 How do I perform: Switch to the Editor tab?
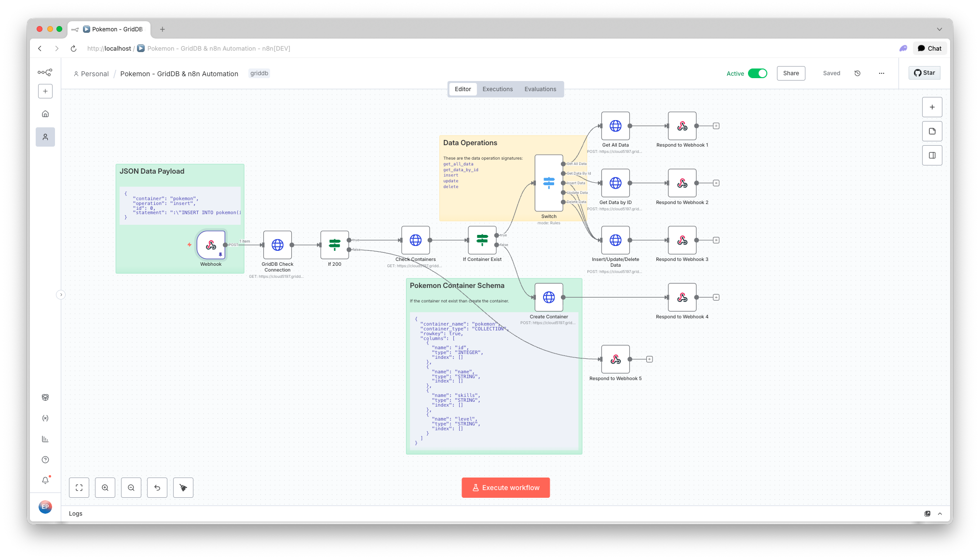click(x=463, y=89)
